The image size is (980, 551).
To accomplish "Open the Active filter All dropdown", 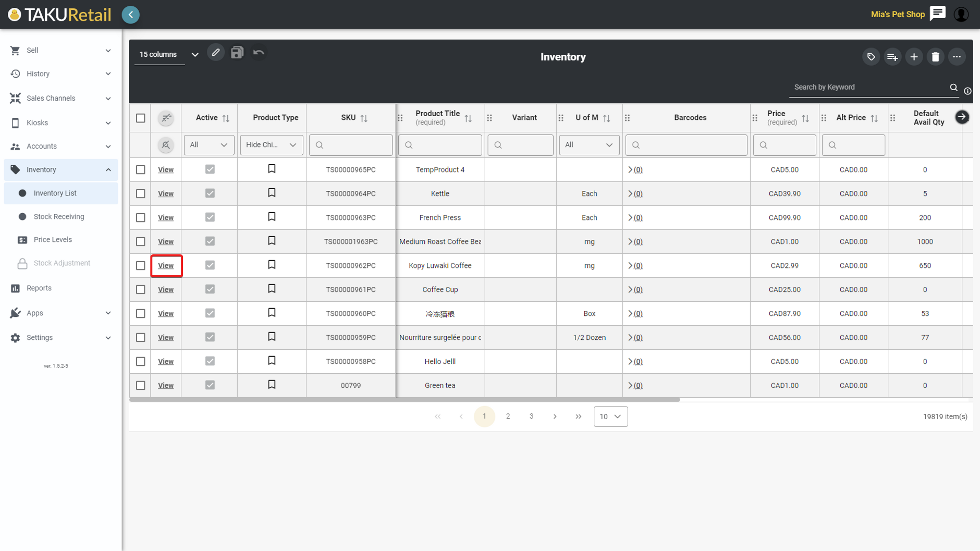I will (x=209, y=145).
